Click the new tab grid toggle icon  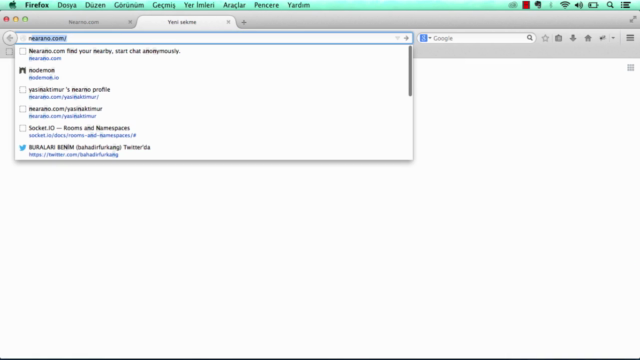(x=631, y=68)
